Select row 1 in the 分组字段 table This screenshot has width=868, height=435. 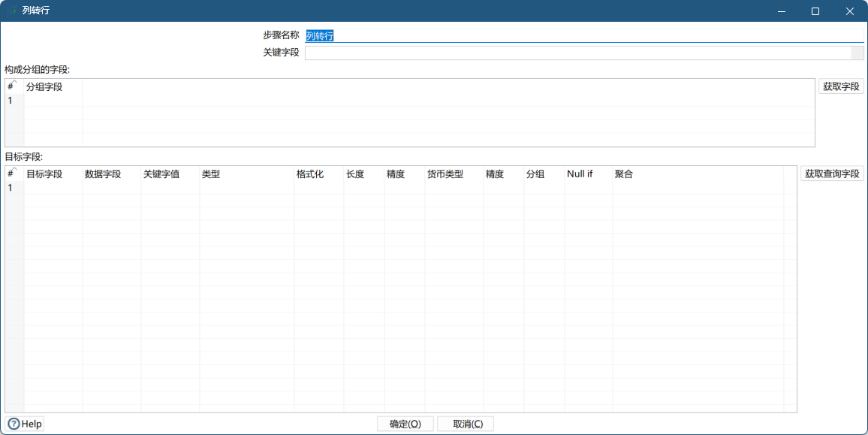click(x=11, y=101)
